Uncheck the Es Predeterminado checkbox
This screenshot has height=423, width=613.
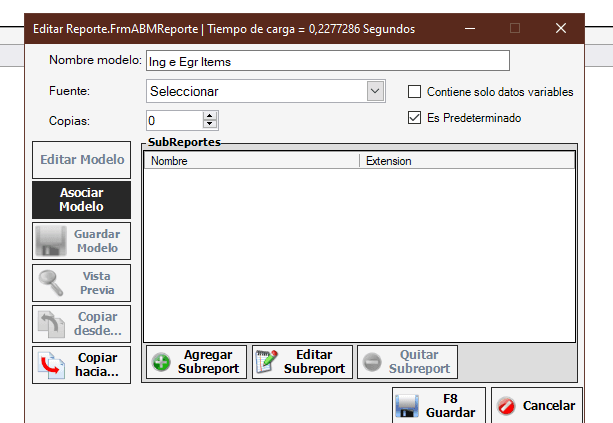pos(415,118)
